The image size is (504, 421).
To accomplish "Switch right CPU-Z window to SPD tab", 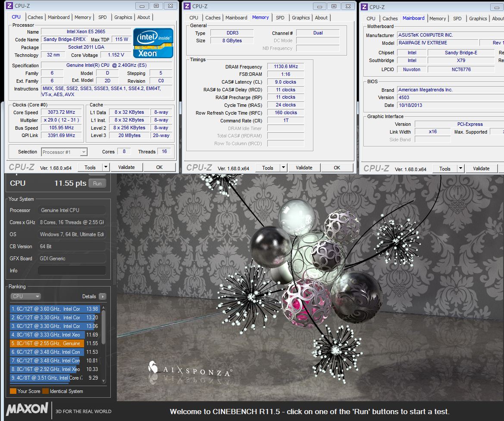I will (x=457, y=19).
